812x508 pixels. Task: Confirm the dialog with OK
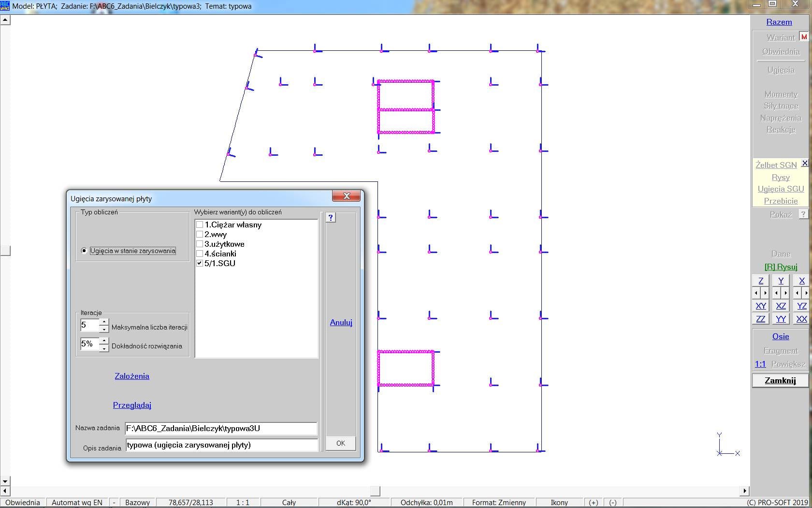(x=341, y=443)
